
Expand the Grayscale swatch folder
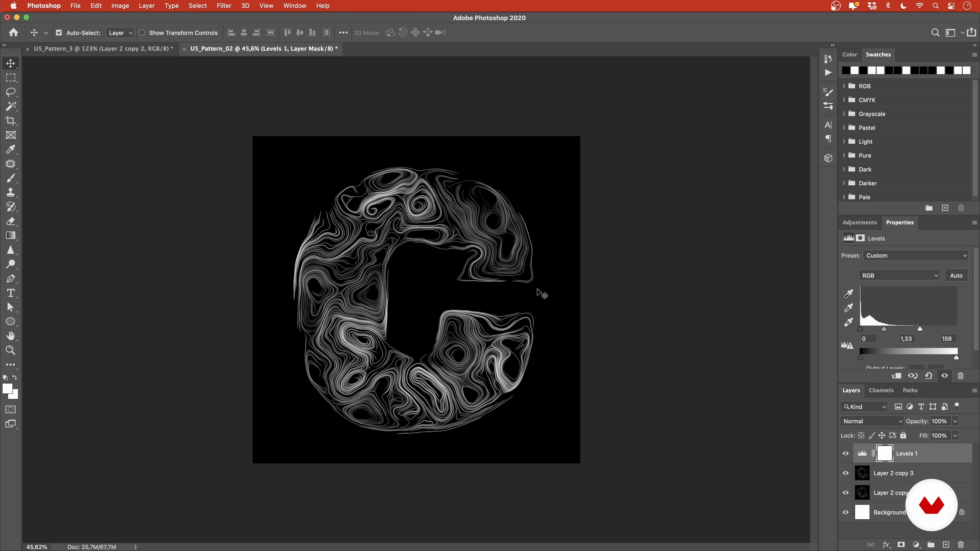tap(844, 114)
